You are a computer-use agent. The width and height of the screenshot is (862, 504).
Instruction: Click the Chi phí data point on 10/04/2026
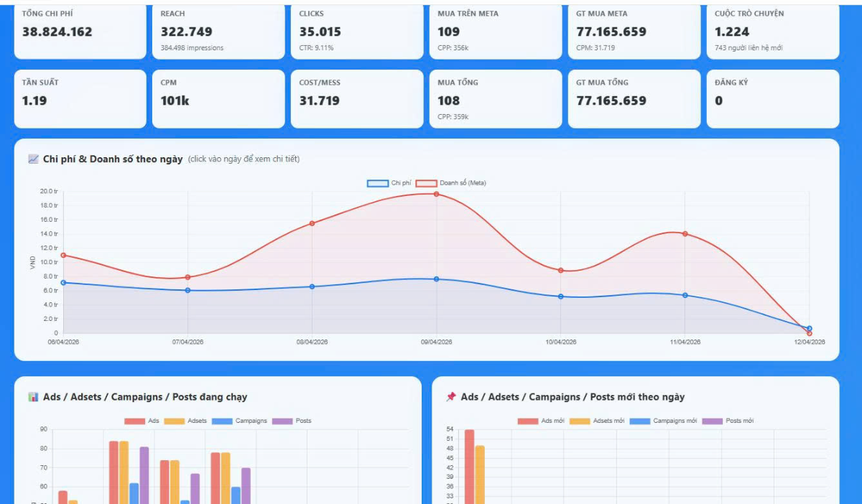(x=560, y=297)
